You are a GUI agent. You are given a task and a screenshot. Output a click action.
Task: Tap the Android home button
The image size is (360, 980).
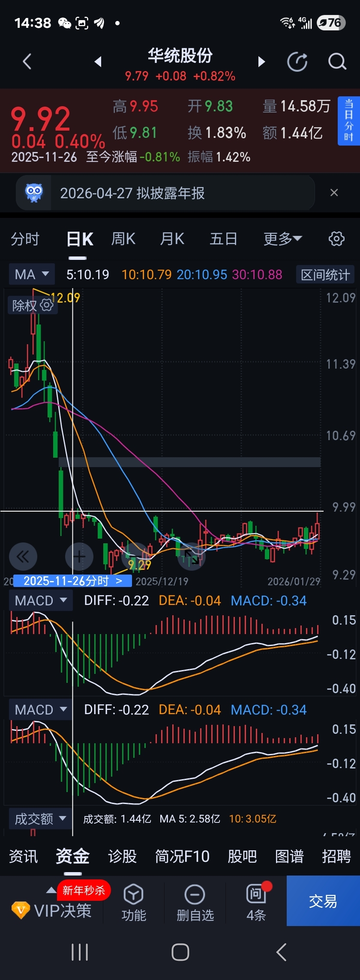point(180,952)
